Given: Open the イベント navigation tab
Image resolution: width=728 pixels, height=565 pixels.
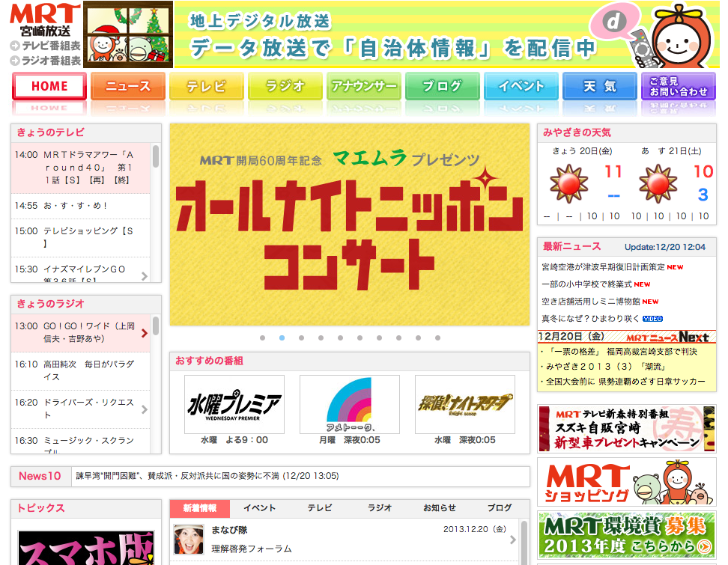Looking at the screenshot, I should 521,86.
